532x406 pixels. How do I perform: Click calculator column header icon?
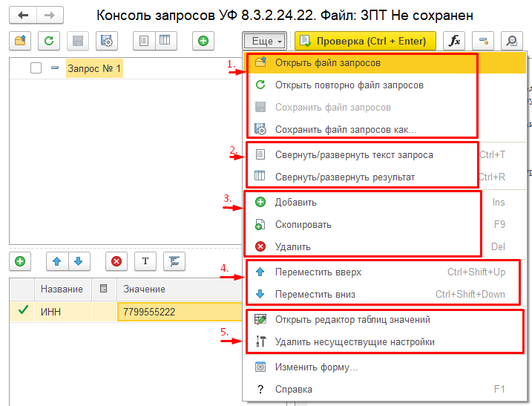[x=103, y=289]
